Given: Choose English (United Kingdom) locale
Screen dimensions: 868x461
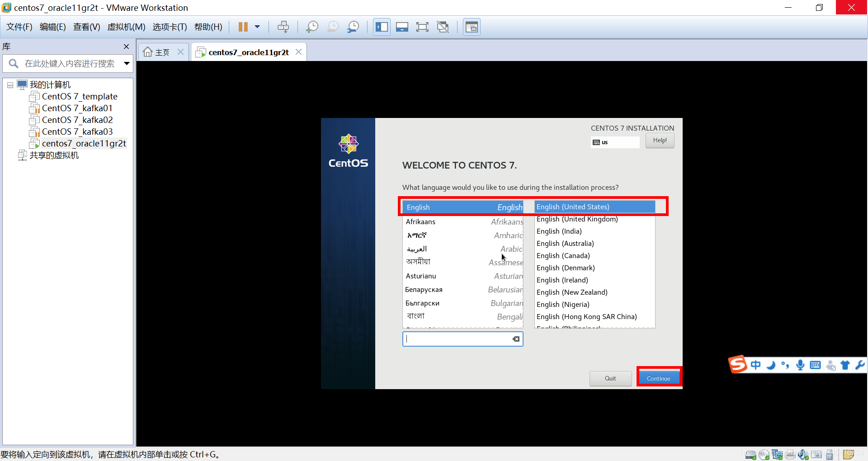Looking at the screenshot, I should point(594,219).
